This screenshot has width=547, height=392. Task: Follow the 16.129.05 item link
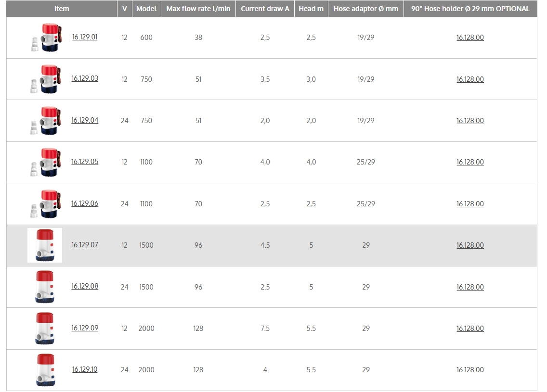point(85,162)
